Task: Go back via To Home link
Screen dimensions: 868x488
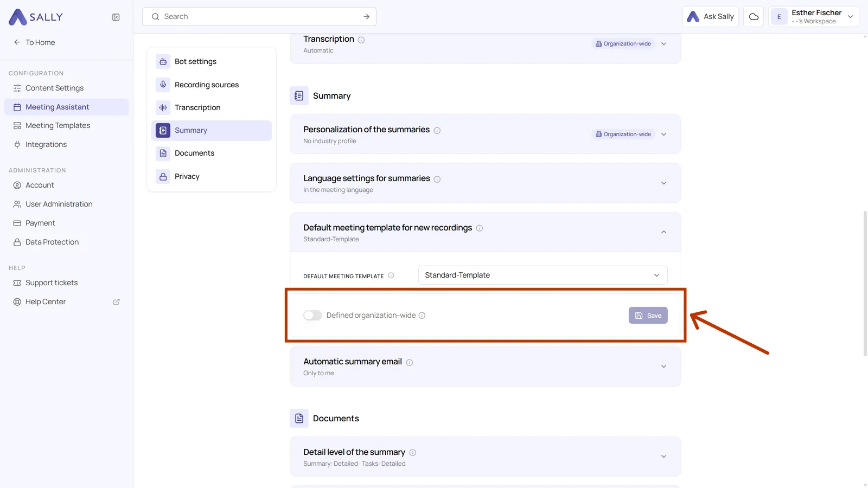Action: [x=34, y=42]
